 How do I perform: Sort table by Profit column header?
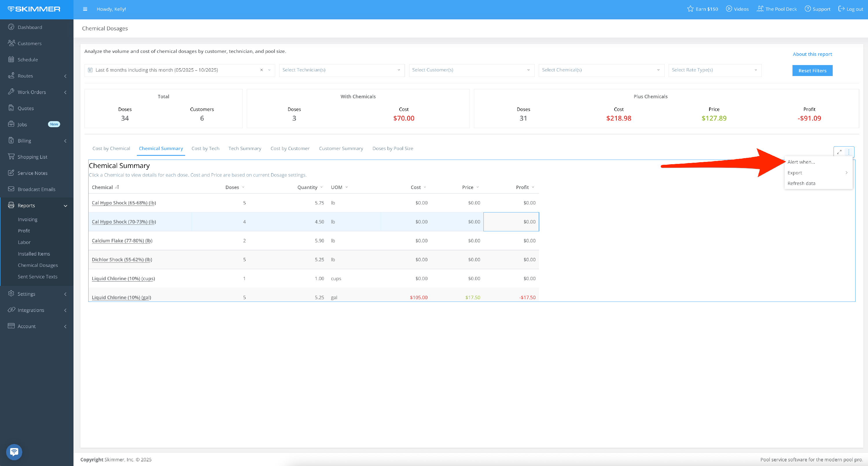(x=522, y=187)
